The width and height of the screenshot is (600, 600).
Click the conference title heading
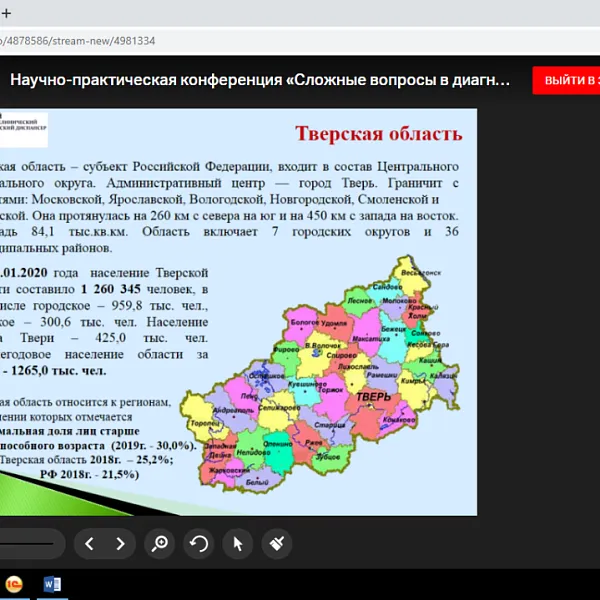click(x=260, y=80)
